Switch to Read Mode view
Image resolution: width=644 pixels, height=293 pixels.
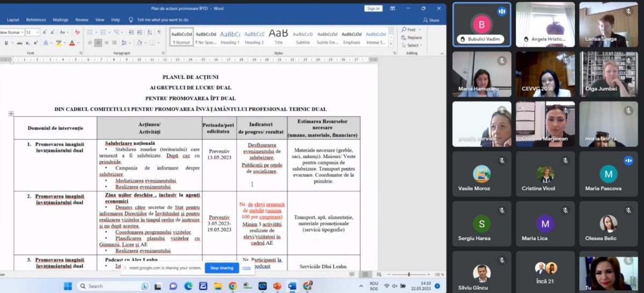coord(352,274)
